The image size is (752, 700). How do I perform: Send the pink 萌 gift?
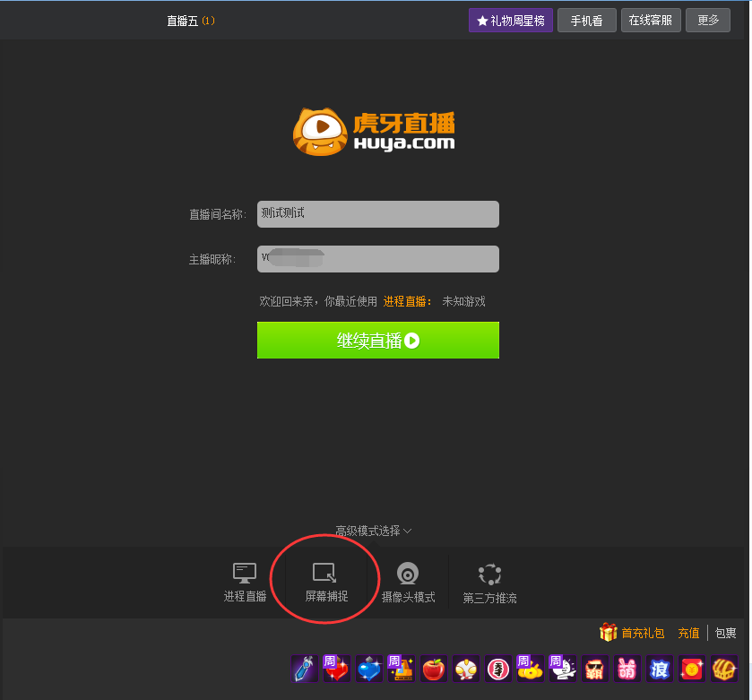[x=627, y=669]
